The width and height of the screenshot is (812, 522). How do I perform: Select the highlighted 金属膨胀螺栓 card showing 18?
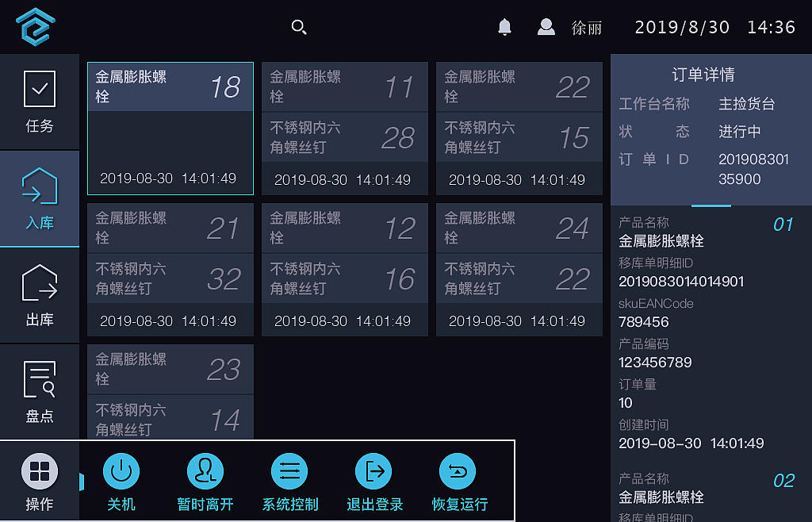coord(170,127)
